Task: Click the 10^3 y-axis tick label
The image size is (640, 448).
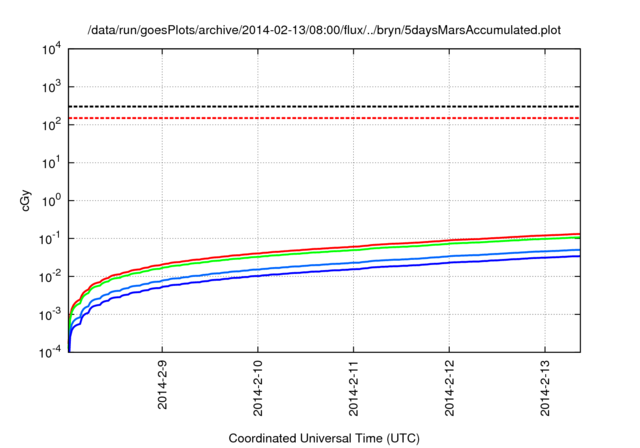Action: [52, 85]
